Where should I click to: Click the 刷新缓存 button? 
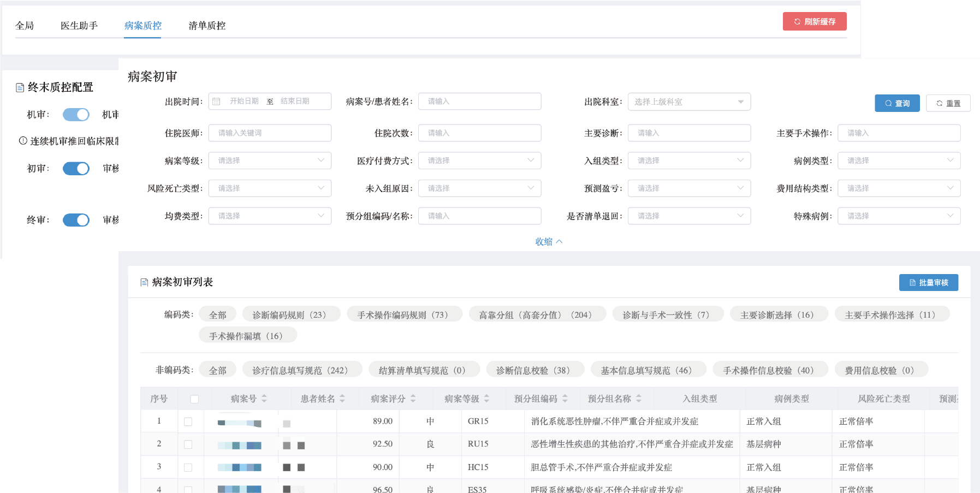tap(815, 21)
